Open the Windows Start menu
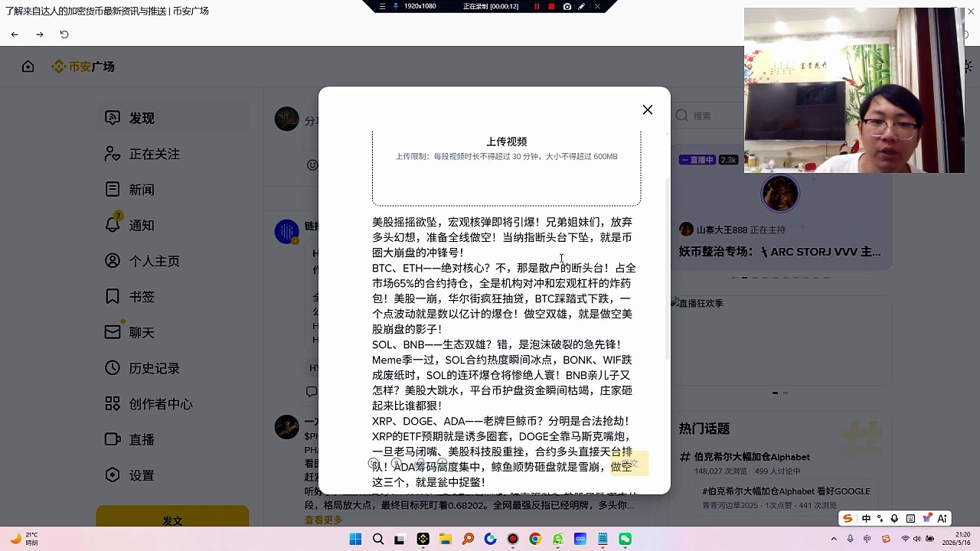 355,539
